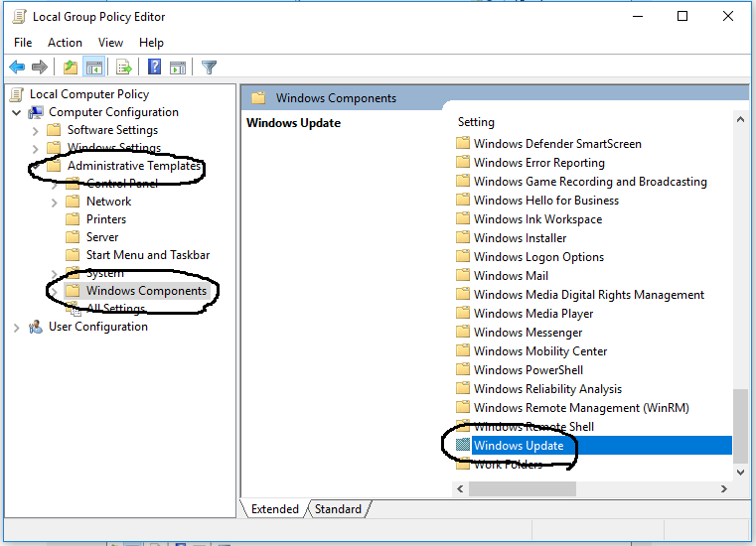Click the Export List toolbar icon

point(124,67)
